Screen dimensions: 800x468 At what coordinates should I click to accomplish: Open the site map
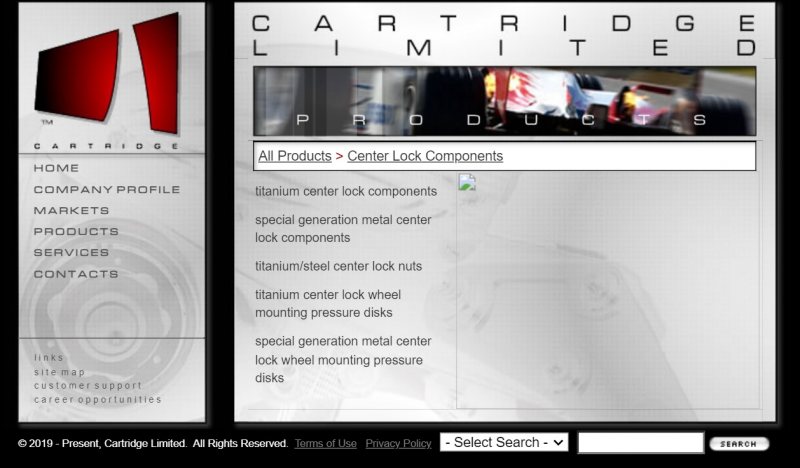(60, 372)
